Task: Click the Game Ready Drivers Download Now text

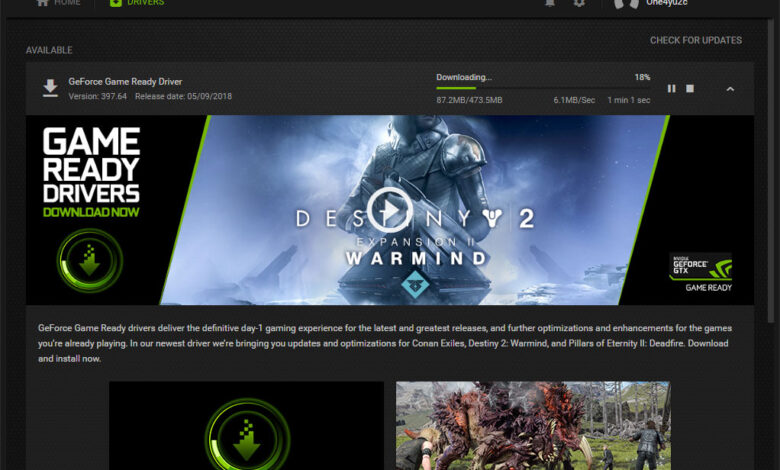Action: (91, 172)
